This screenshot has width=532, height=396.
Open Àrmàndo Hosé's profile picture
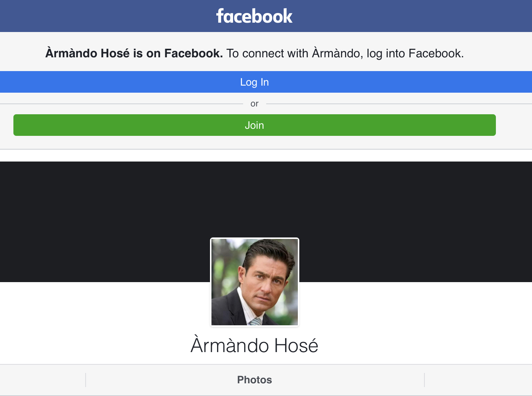(255, 282)
